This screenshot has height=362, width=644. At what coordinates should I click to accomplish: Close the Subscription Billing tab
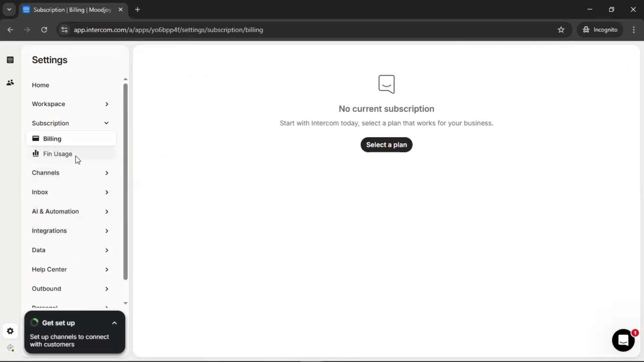[x=120, y=10]
